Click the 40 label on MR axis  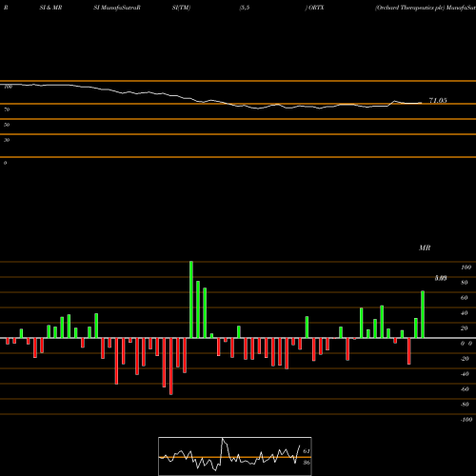tap(465, 313)
